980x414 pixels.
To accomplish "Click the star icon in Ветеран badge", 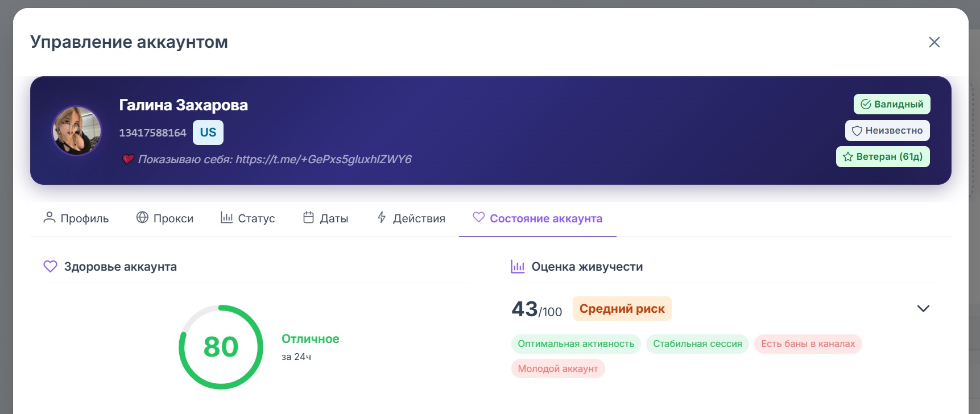I will (848, 157).
